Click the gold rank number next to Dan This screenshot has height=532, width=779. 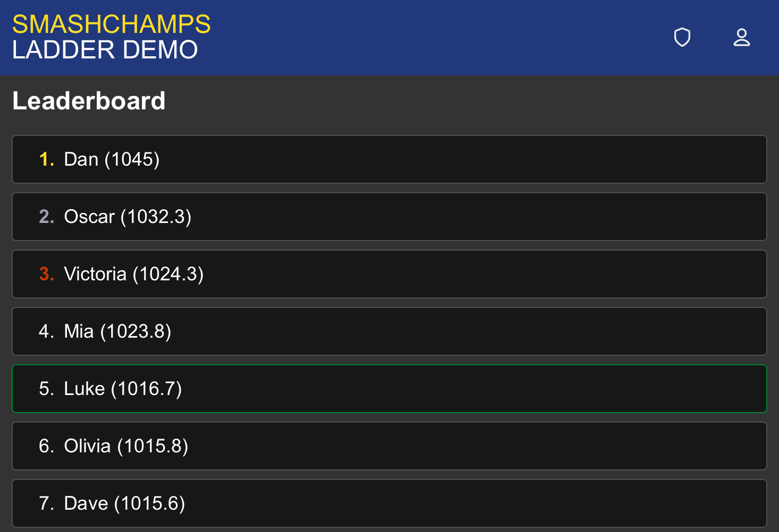pos(46,159)
